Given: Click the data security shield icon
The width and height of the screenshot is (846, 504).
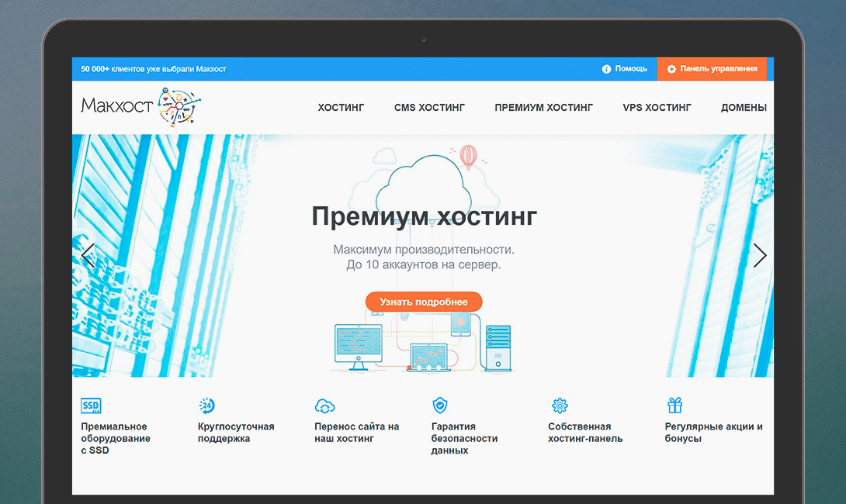Looking at the screenshot, I should pos(440,406).
